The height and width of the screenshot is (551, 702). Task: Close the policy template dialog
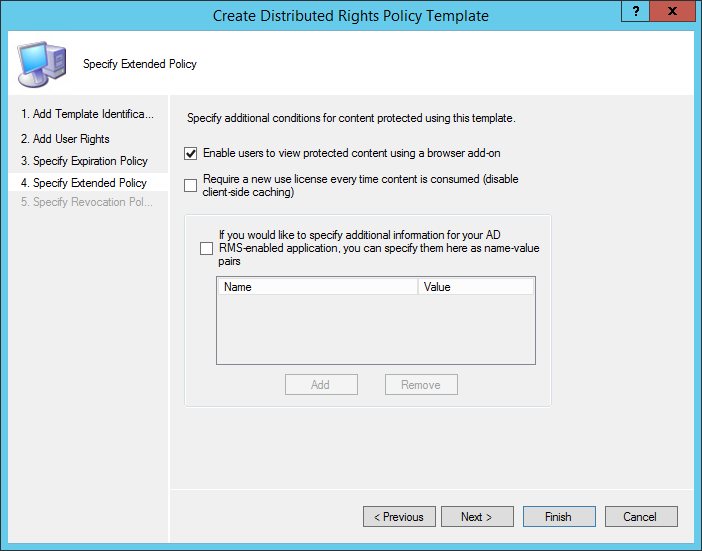pos(672,11)
